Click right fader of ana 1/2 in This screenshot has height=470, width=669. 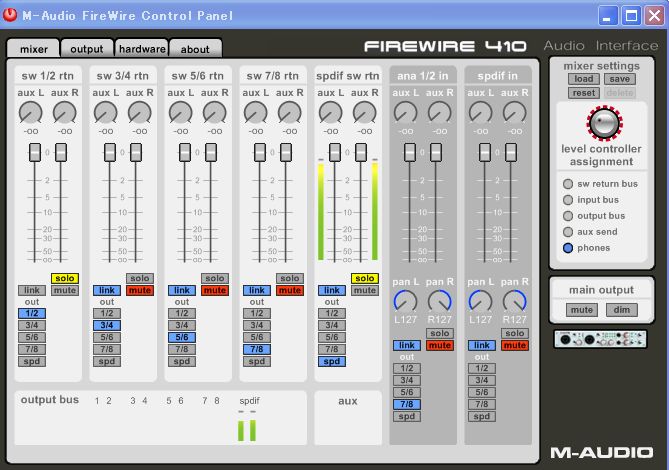click(436, 152)
